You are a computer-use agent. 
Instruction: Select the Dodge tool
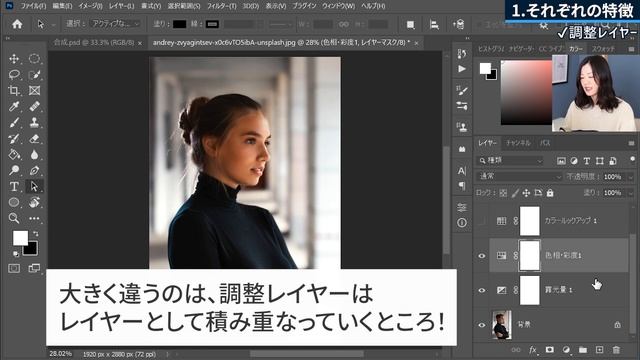(x=14, y=170)
